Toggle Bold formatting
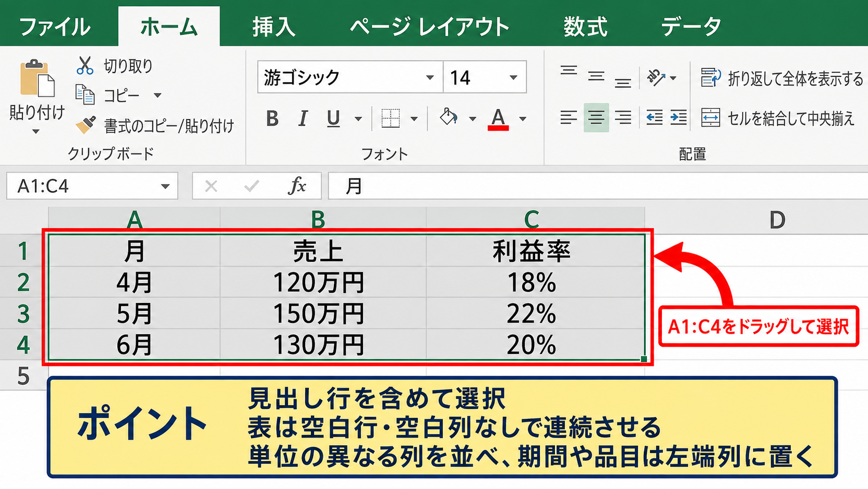This screenshot has width=868, height=489. (273, 119)
